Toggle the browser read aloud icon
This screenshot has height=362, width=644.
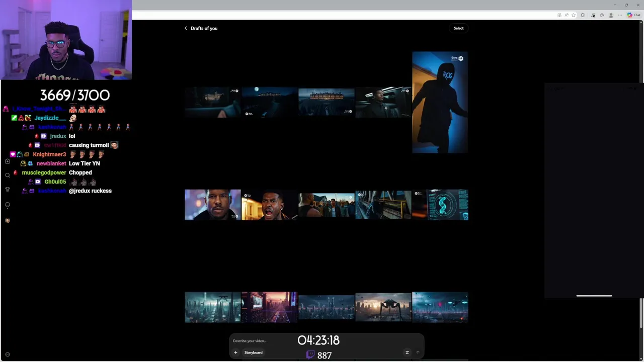point(567,15)
